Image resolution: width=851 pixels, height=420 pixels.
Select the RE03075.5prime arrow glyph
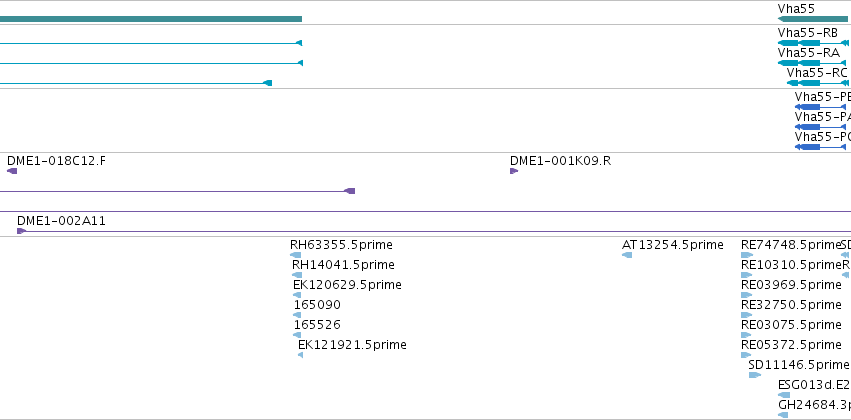tap(746, 335)
